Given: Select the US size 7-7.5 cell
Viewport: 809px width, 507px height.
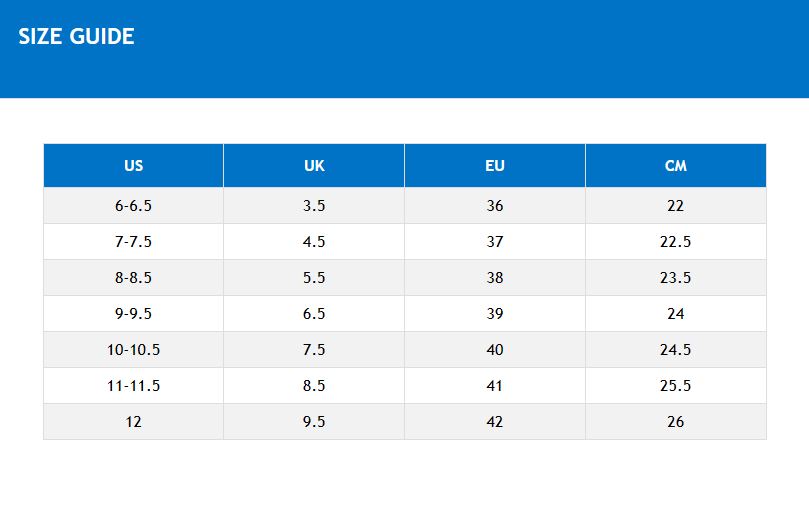Looking at the screenshot, I should tap(133, 242).
